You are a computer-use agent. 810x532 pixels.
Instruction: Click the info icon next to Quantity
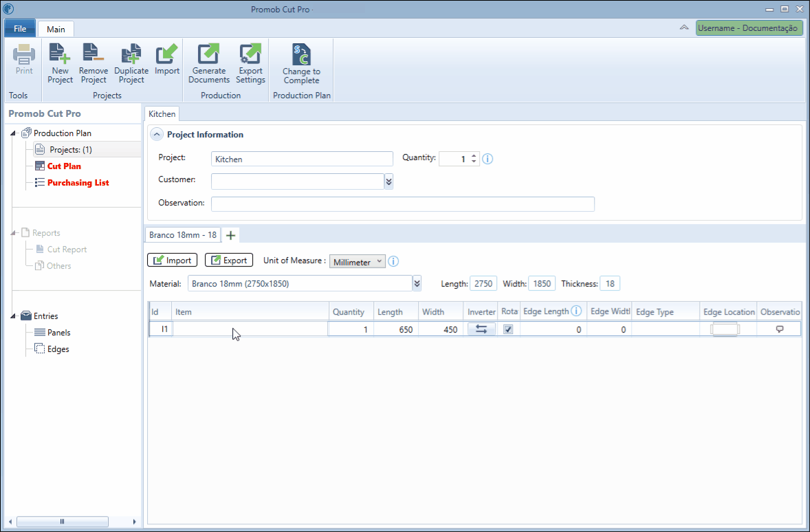[488, 159]
